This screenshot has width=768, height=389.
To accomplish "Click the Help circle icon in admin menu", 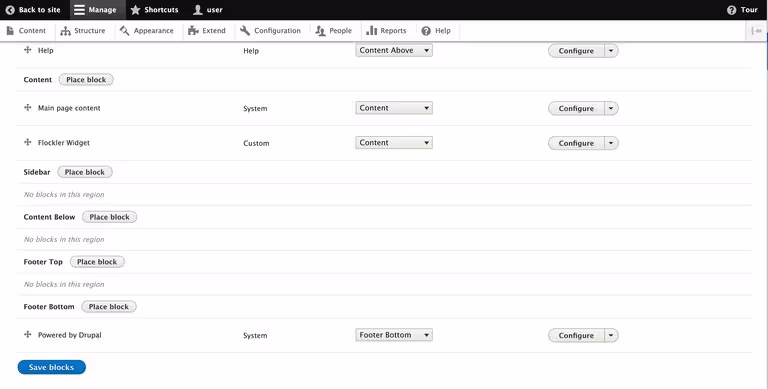I will pyautogui.click(x=426, y=31).
